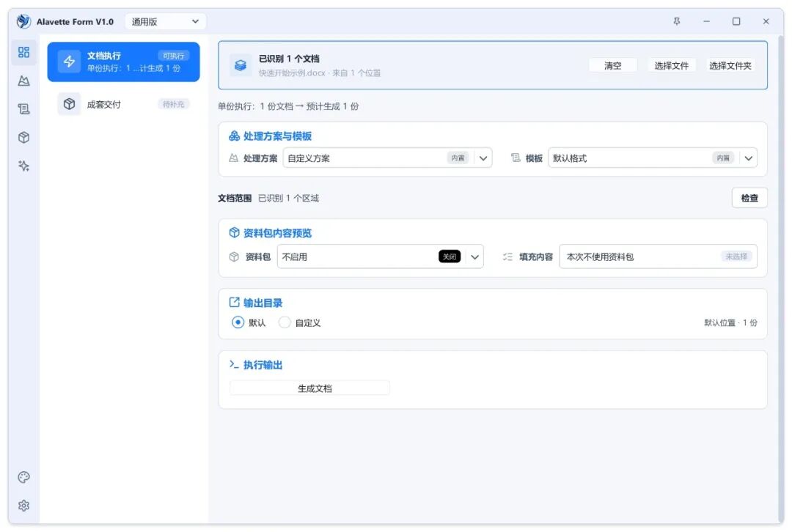
Task: Click the 待补充 status badge
Action: (x=173, y=104)
